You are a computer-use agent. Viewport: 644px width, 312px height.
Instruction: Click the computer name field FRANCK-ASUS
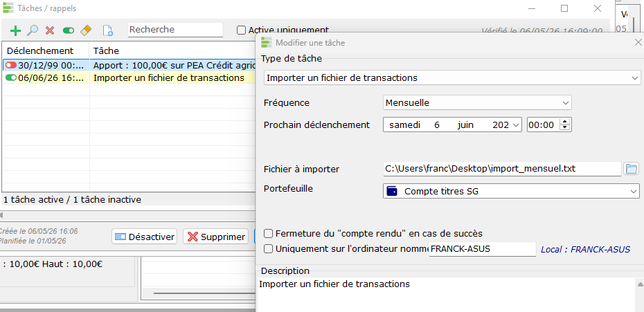(x=483, y=249)
